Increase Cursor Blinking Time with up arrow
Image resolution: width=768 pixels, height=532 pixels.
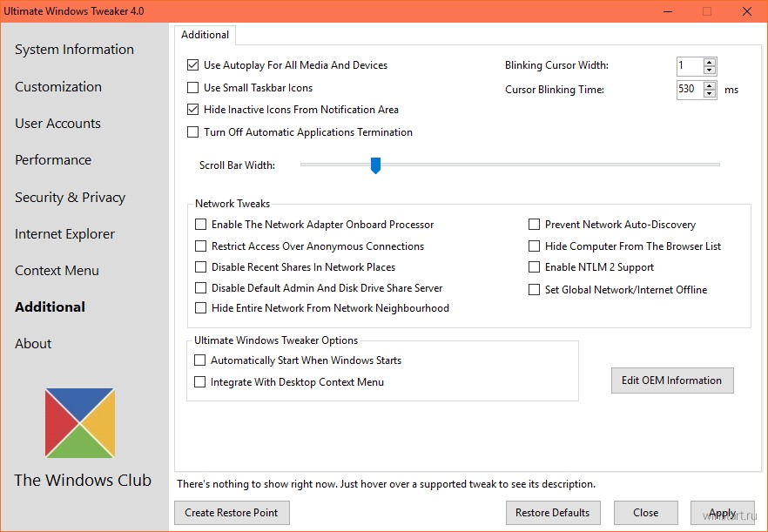(x=709, y=85)
